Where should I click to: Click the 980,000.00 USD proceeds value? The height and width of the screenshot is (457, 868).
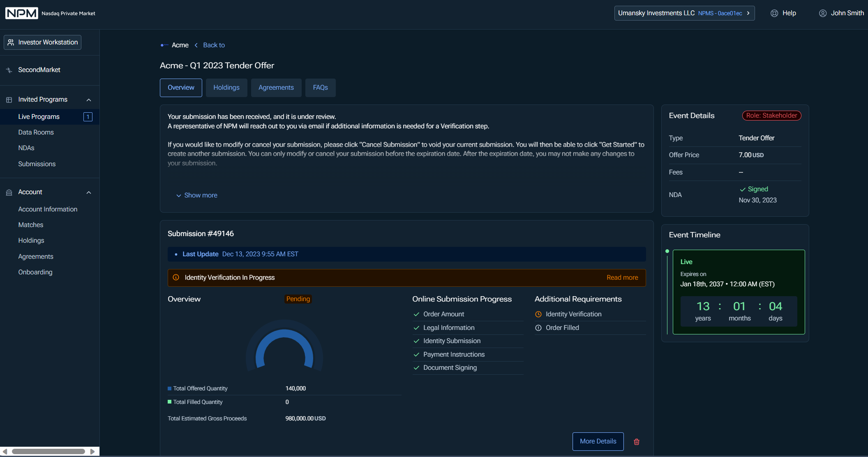click(305, 419)
